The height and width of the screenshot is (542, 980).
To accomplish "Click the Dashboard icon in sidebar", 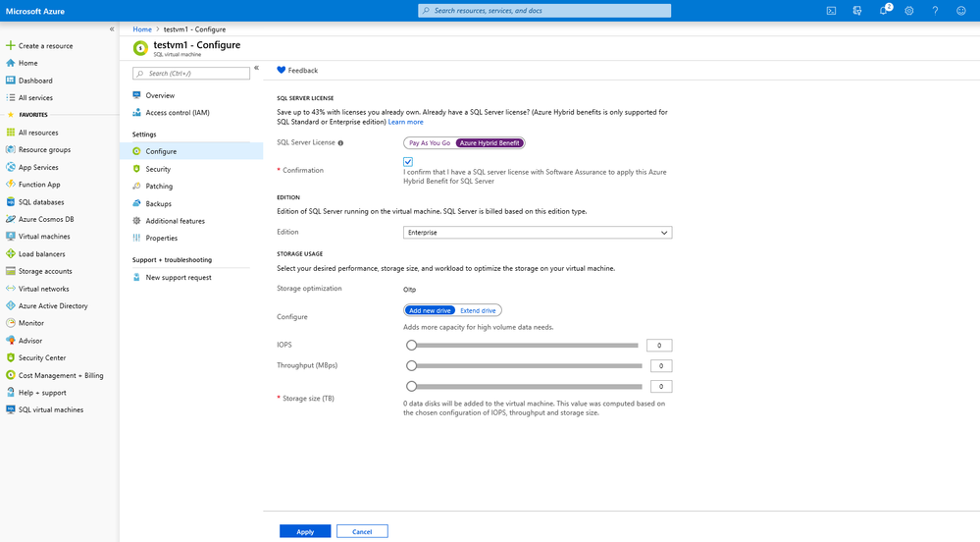I will pyautogui.click(x=10, y=81).
